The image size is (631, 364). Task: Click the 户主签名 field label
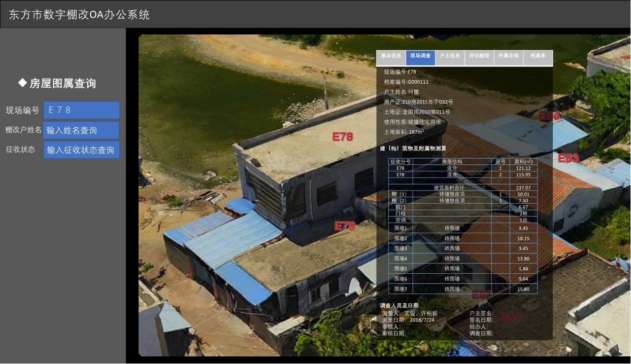(x=481, y=313)
